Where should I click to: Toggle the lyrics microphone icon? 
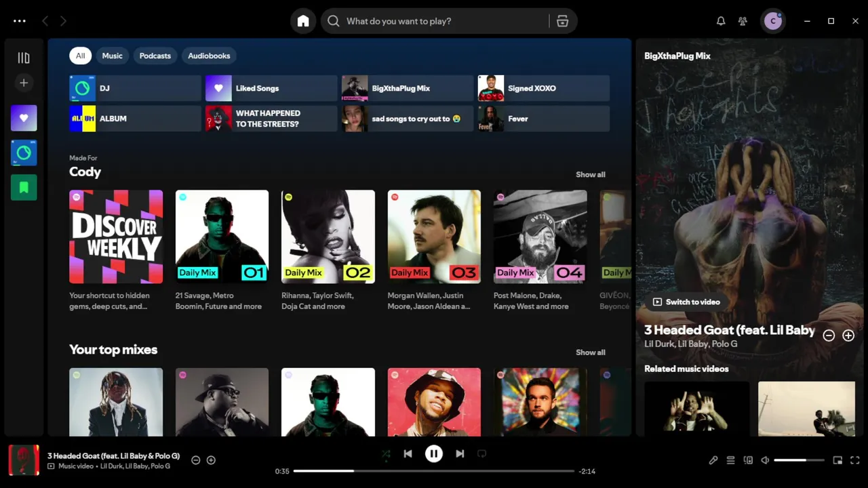tap(713, 460)
